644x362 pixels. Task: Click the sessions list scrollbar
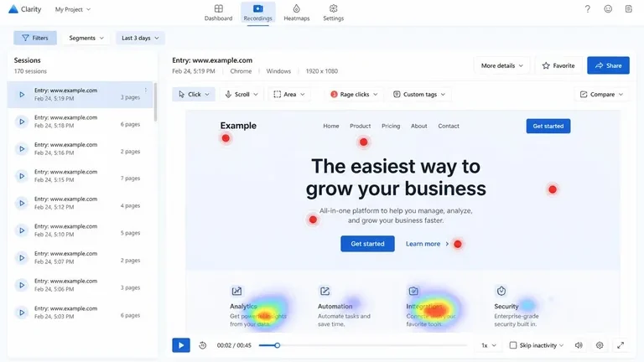point(155,102)
